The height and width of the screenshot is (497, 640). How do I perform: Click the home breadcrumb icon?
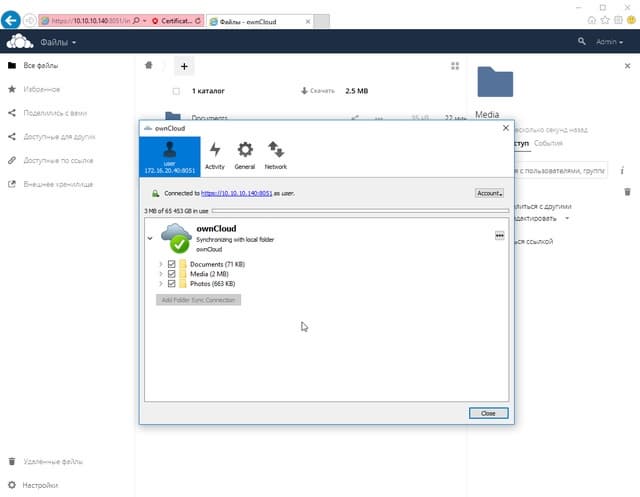pos(149,65)
